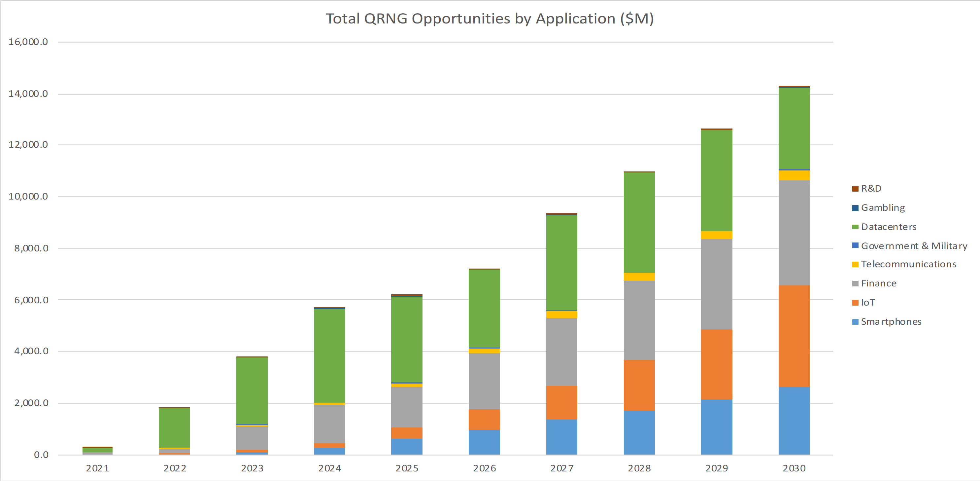Click the '2028' x-axis label
This screenshot has width=980, height=481.
[x=639, y=468]
